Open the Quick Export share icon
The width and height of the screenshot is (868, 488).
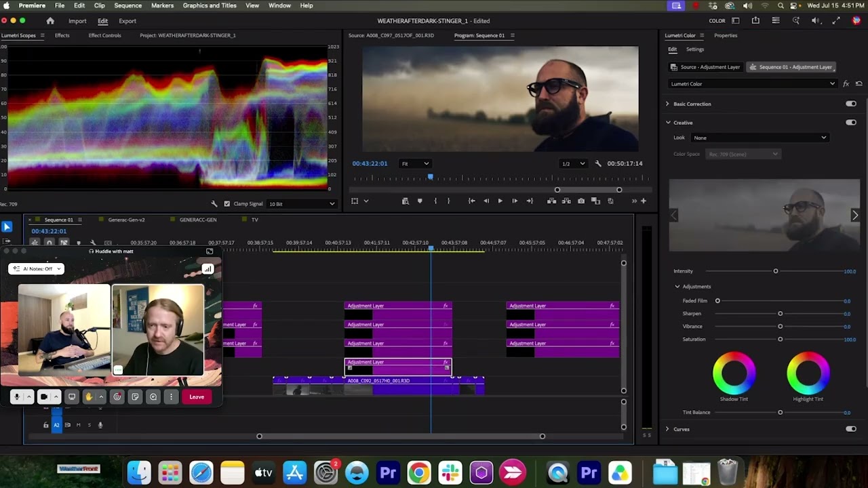(755, 21)
